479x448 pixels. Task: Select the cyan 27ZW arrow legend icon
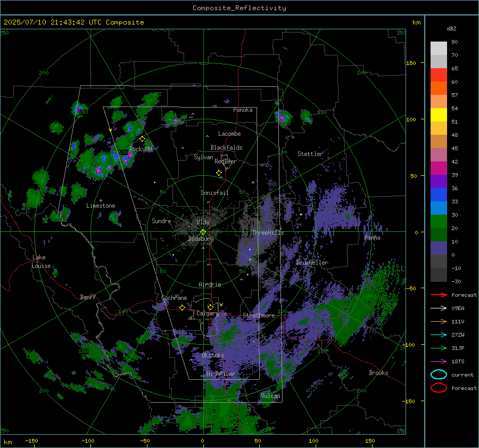coord(439,335)
